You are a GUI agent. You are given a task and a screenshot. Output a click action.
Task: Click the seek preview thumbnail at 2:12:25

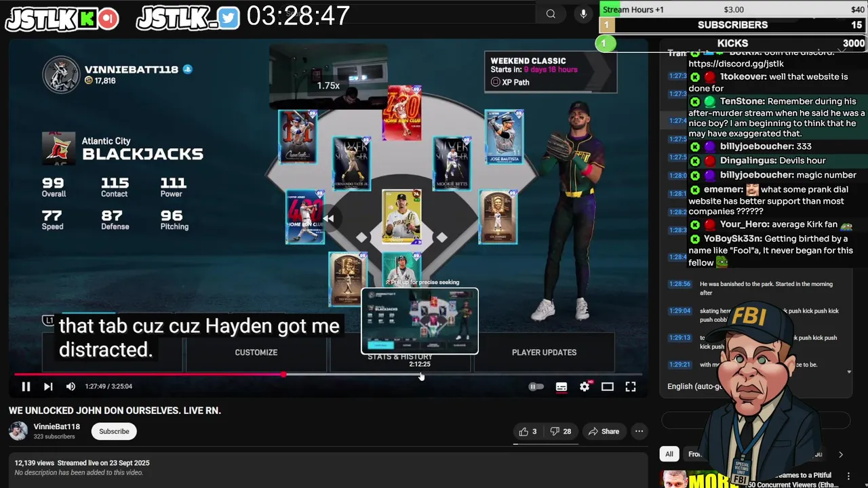coord(420,321)
